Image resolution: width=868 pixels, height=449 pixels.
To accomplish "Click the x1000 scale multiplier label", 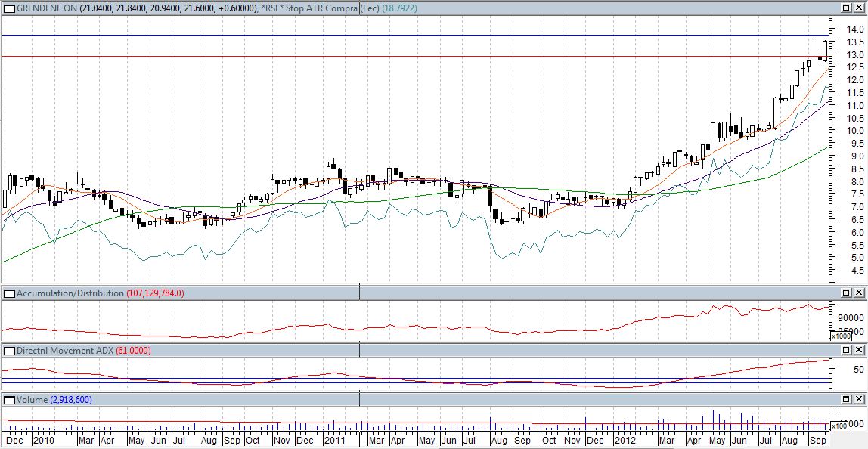I will point(839,336).
